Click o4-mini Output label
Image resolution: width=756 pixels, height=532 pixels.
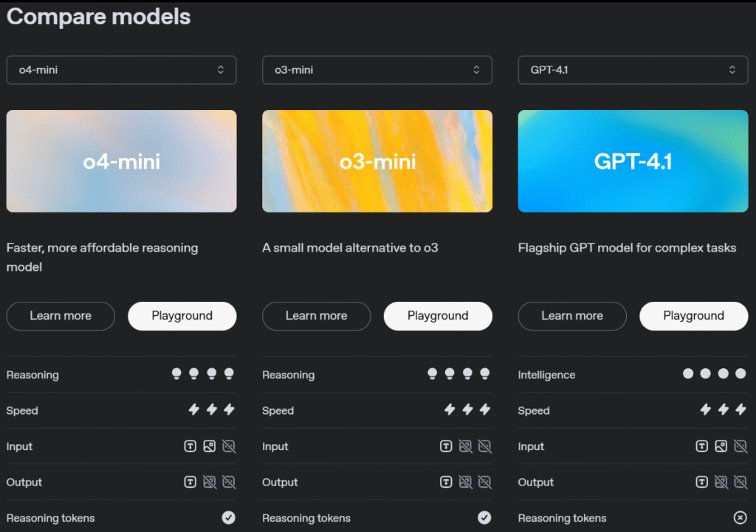(x=24, y=483)
